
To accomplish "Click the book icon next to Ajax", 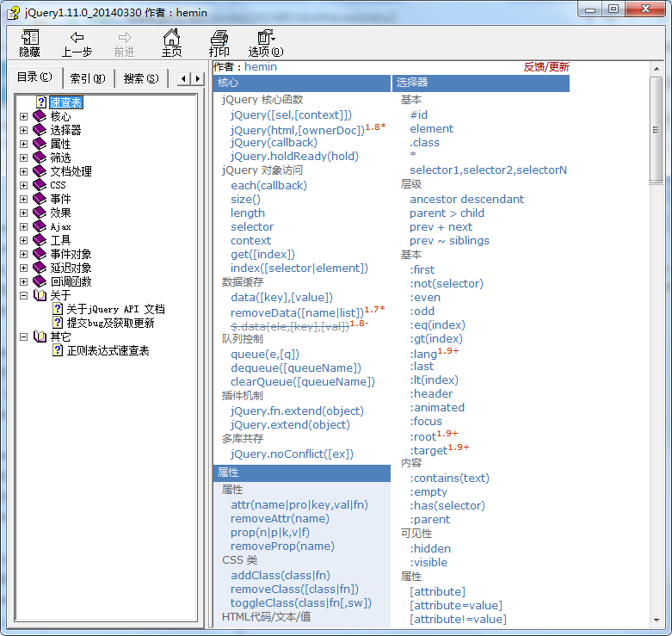I will point(40,226).
